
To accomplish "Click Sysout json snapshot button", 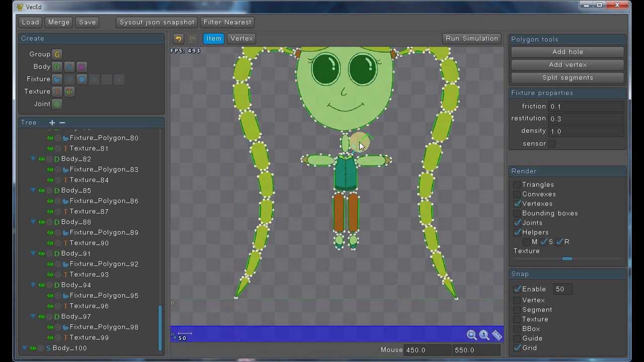I will click(x=157, y=22).
